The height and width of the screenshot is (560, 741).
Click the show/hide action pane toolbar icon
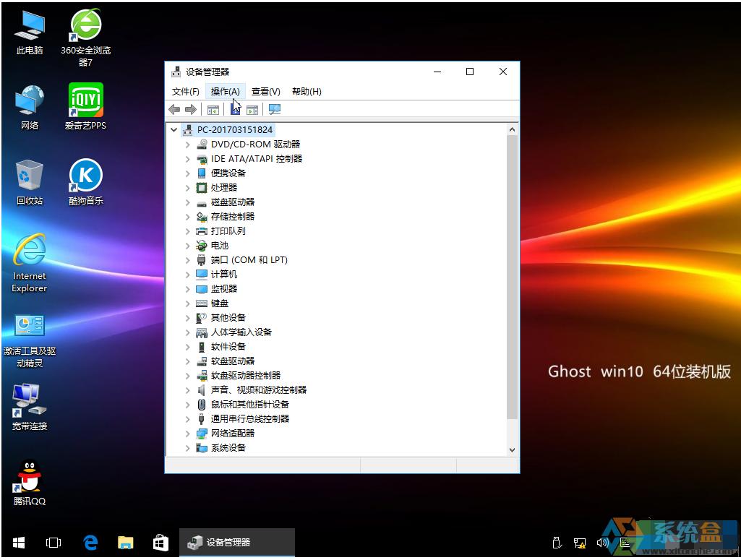tap(252, 110)
